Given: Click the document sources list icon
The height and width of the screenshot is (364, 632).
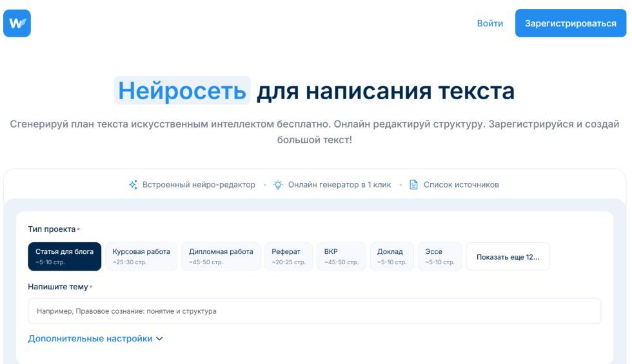Looking at the screenshot, I should click(x=413, y=184).
